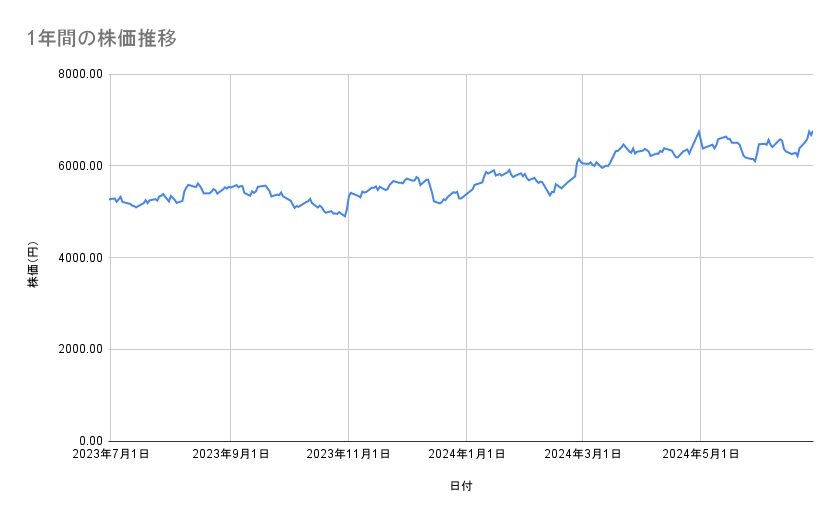This screenshot has height=519, width=839.
Task: Select the 2023年9月1日 date label
Action: (231, 454)
